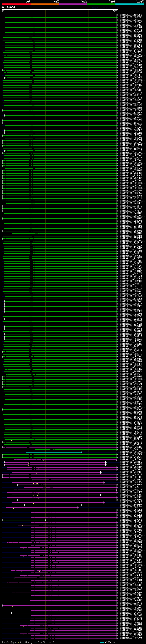
Task: Select the UniRef100_B9WL99 label
Action: pos(131,67)
